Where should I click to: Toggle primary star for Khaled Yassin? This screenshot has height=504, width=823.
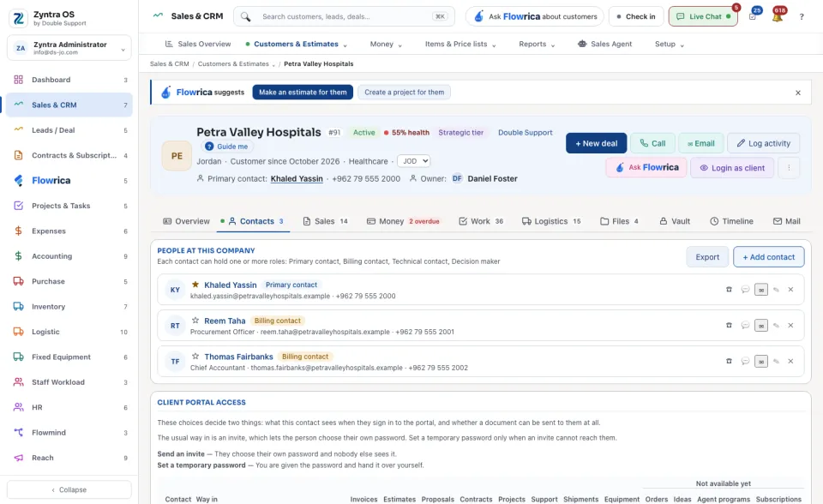pos(195,285)
